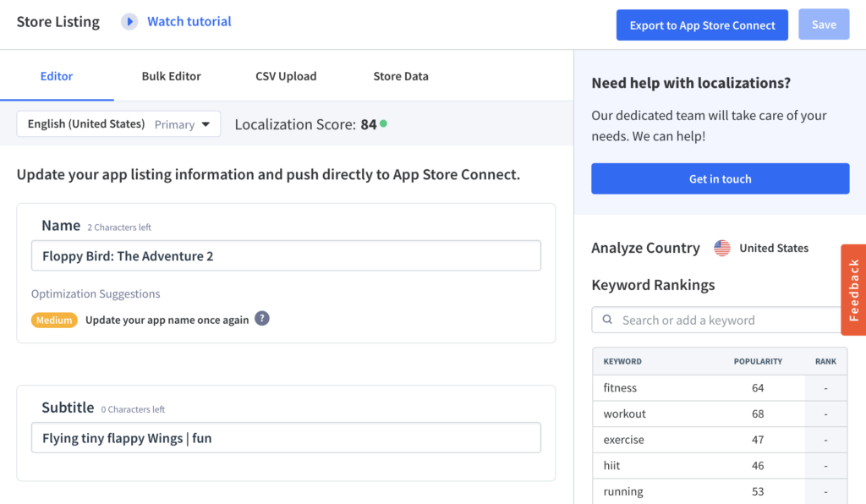Click the question mark help icon
The height and width of the screenshot is (504, 866).
point(262,319)
